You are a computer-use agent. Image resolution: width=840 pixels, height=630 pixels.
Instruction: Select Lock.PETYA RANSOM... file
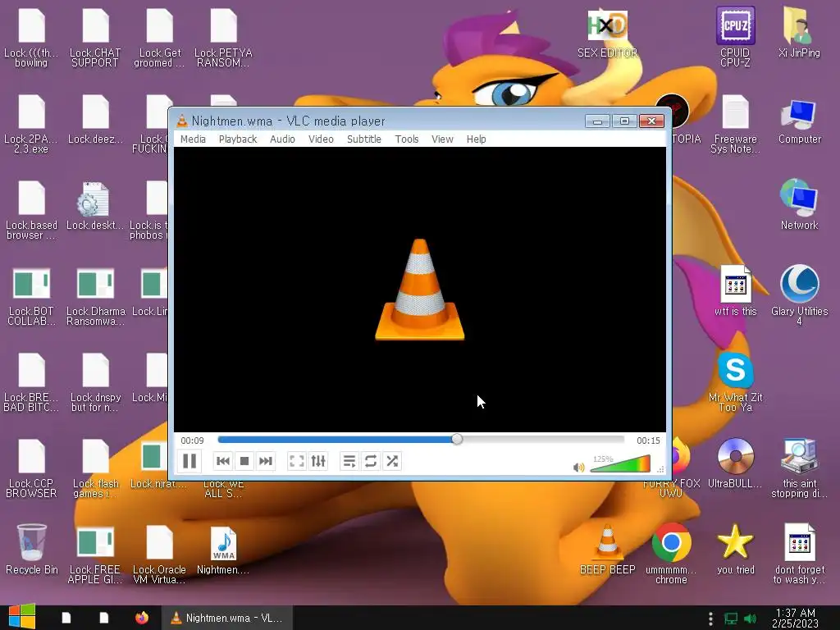click(223, 38)
